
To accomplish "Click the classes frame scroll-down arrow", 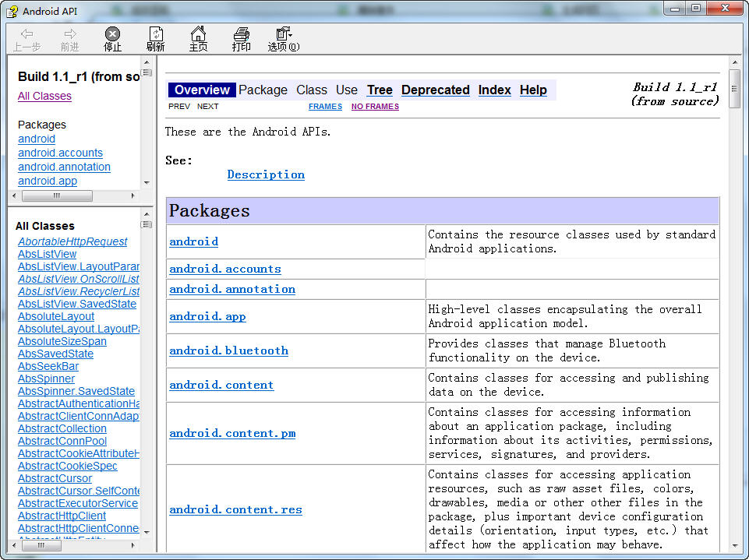I will [x=147, y=532].
